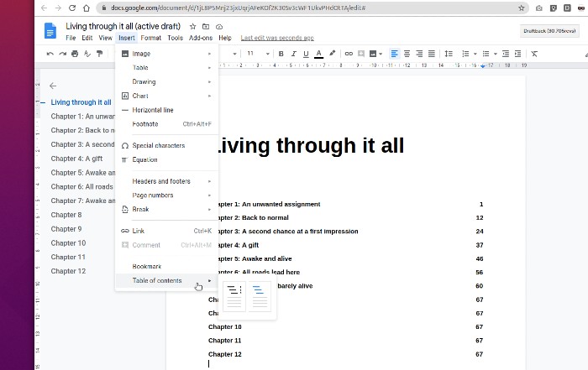Click the Numbered list icon
Viewport: 588px width, 370px height.
tap(465, 54)
